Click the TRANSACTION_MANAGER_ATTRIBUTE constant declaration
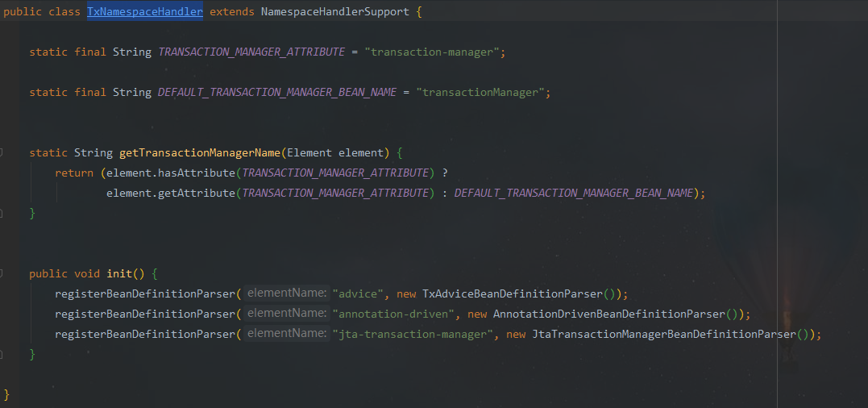 tap(251, 52)
